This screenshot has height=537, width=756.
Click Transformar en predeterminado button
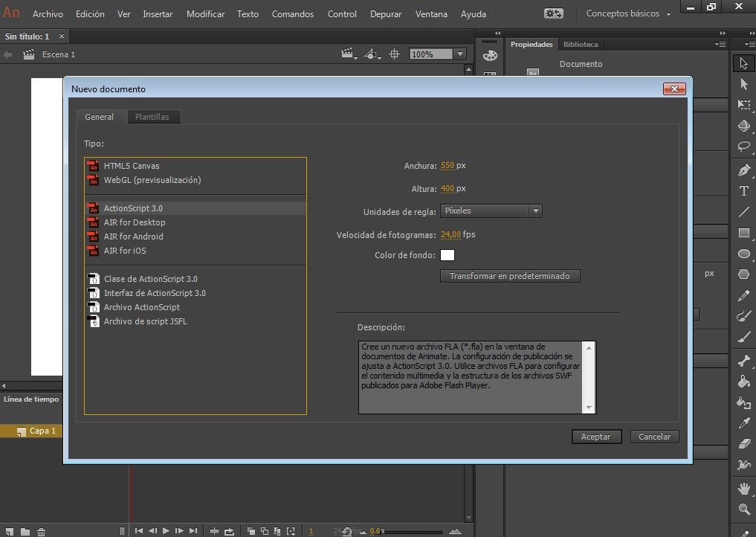[510, 276]
